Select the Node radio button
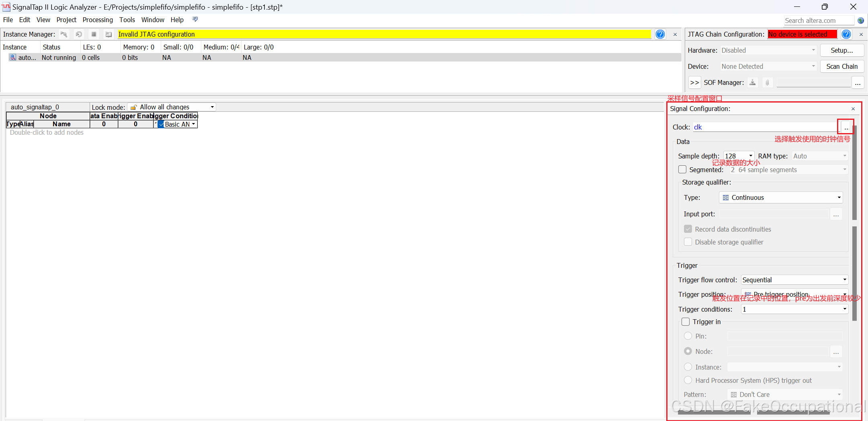Image resolution: width=868 pixels, height=421 pixels. [688, 351]
